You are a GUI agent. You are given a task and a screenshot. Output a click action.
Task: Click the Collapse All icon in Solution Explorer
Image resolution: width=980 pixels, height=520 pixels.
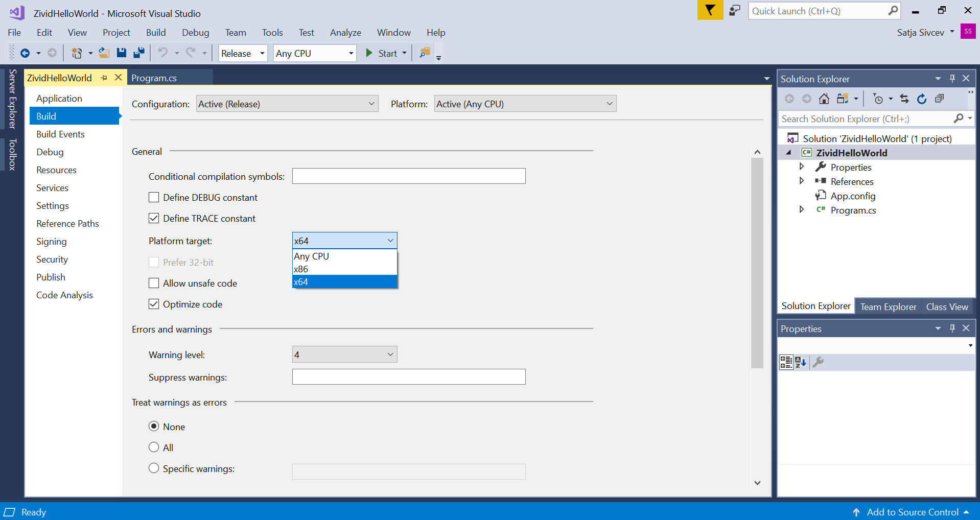pyautogui.click(x=939, y=99)
